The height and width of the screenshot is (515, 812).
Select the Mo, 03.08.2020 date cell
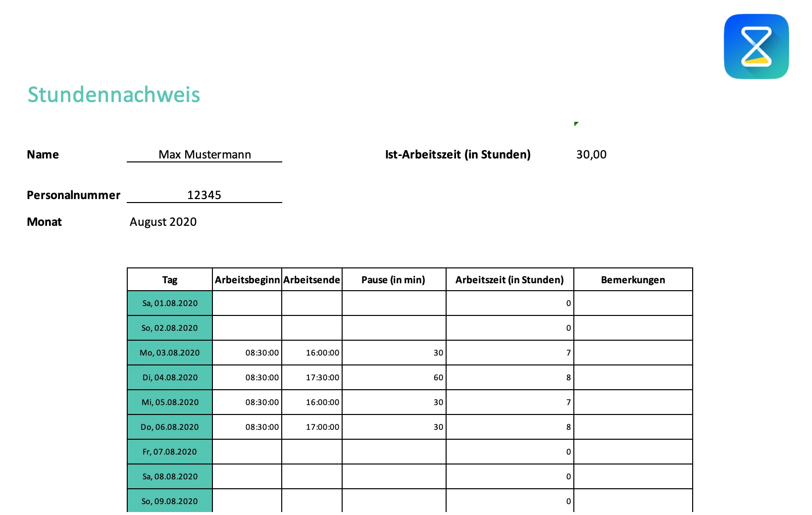point(170,353)
